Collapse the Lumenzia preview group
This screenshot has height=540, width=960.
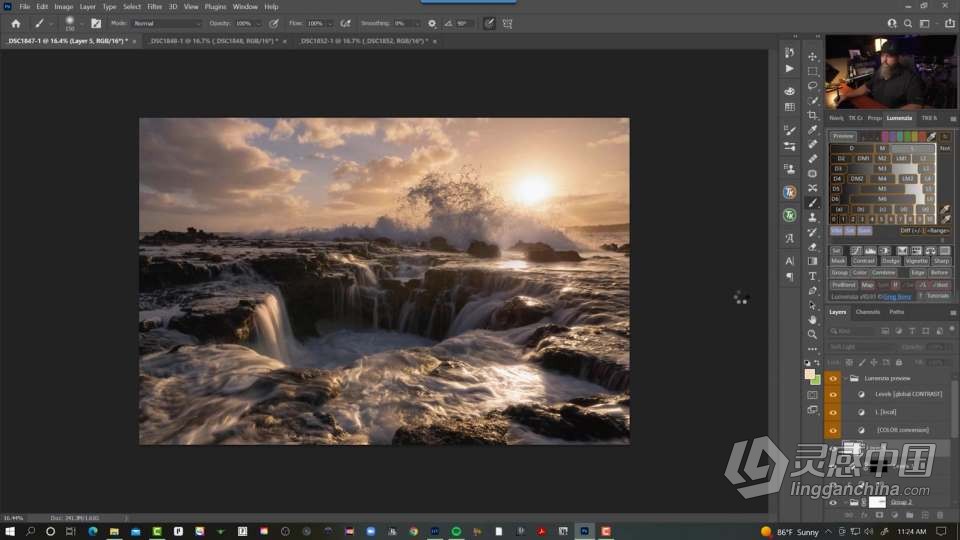846,379
